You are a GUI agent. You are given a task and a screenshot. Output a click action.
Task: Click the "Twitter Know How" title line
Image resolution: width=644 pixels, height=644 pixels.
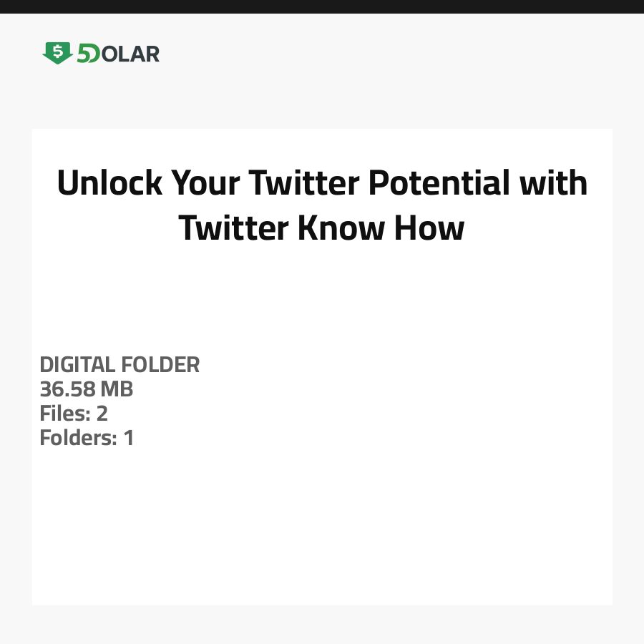pyautogui.click(x=322, y=228)
